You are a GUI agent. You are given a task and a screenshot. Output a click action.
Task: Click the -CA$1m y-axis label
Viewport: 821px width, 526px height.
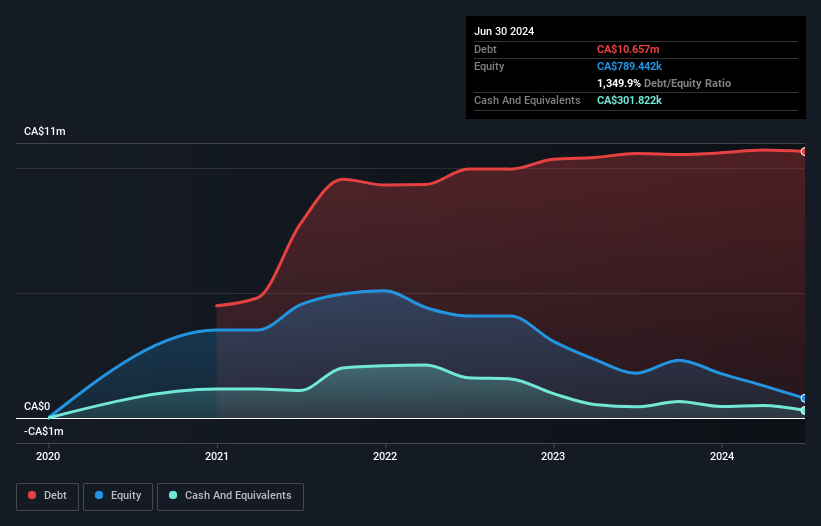click(x=43, y=431)
